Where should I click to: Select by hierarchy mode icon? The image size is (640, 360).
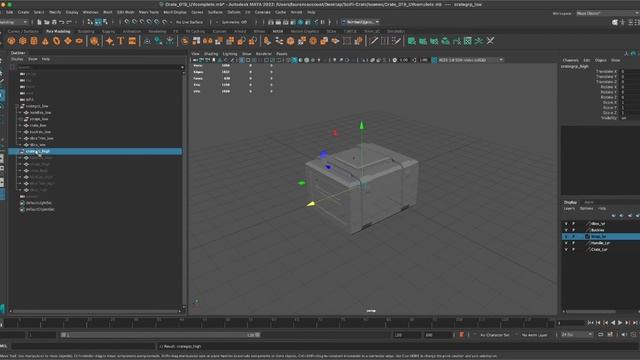pos(90,22)
